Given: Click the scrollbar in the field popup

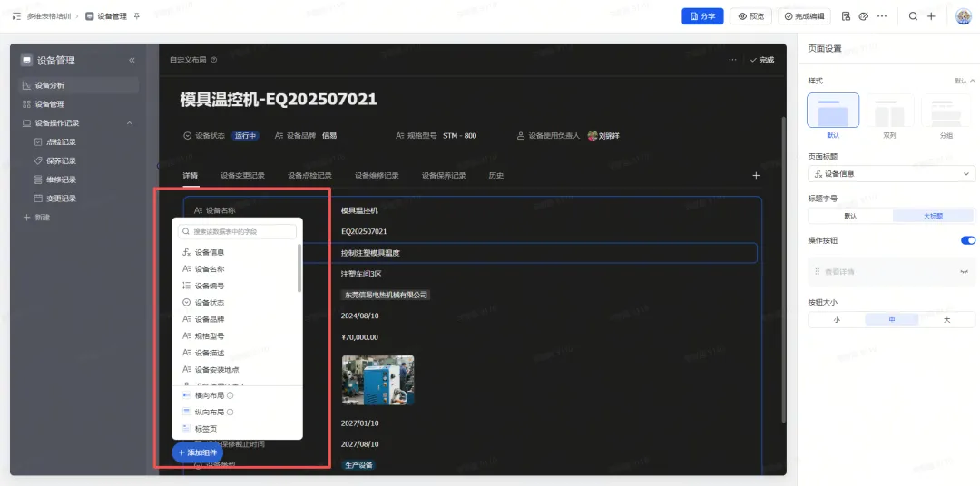Looking at the screenshot, I should click(299, 268).
